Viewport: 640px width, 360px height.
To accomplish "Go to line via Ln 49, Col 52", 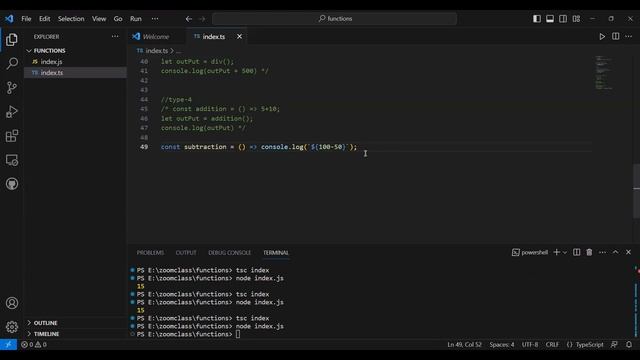I will pos(464,344).
